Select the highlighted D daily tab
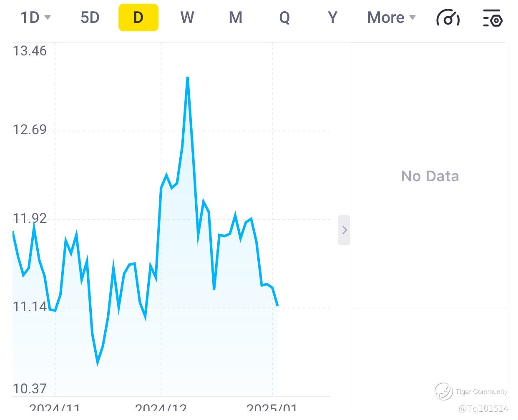This screenshot has height=420, width=518. [x=138, y=17]
